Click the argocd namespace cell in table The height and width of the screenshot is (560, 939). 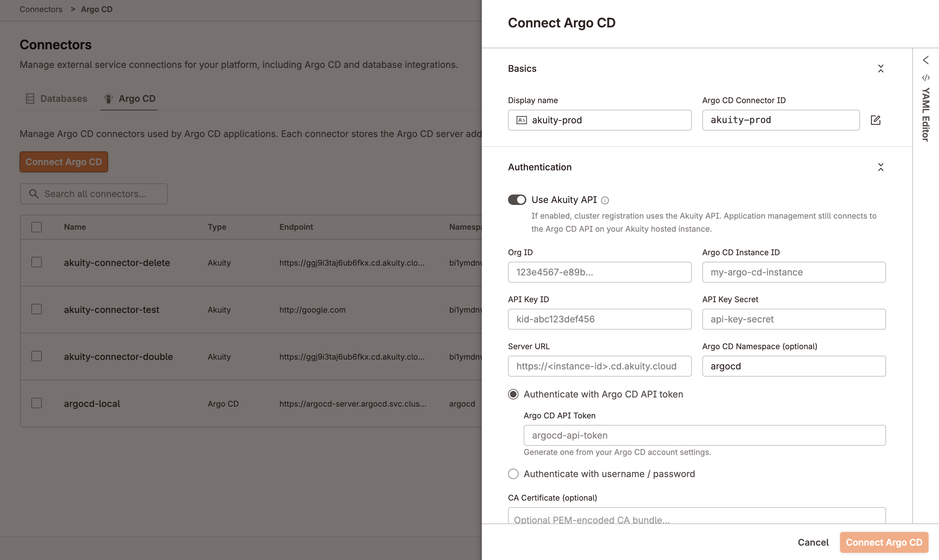coord(462,404)
